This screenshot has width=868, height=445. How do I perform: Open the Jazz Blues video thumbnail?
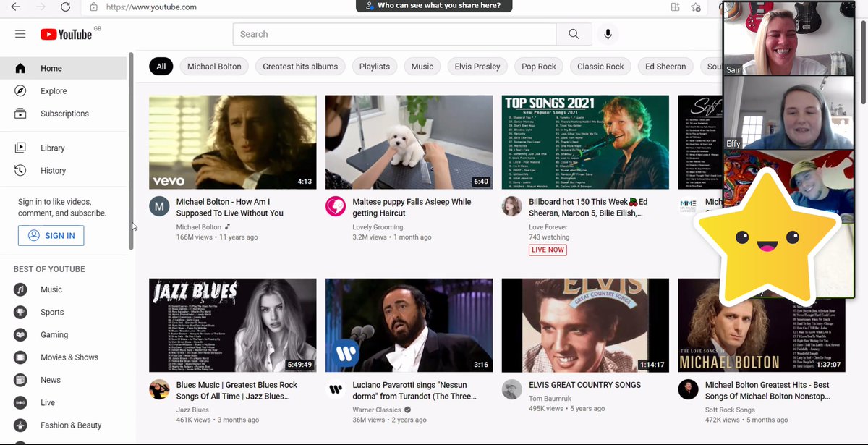pyautogui.click(x=232, y=326)
